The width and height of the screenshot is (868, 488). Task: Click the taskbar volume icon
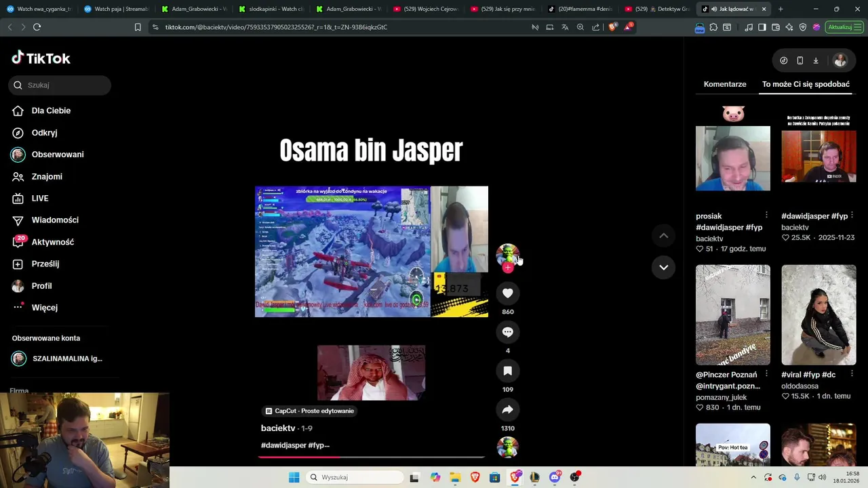pyautogui.click(x=822, y=477)
